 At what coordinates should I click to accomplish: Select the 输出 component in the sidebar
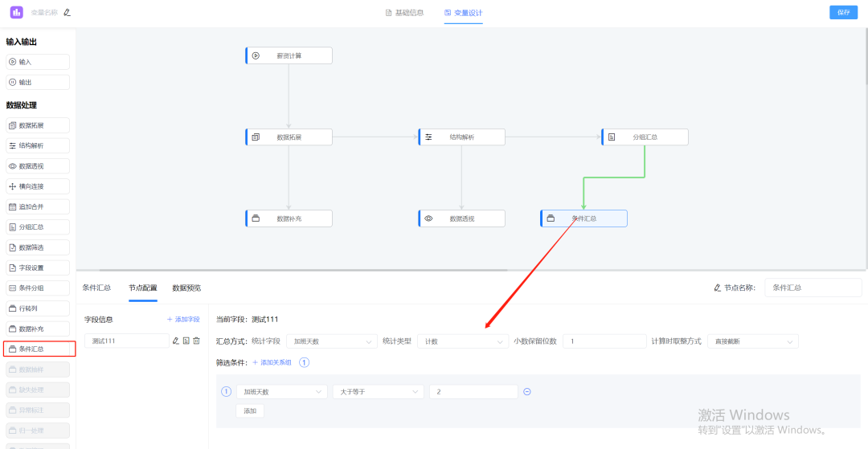(38, 83)
